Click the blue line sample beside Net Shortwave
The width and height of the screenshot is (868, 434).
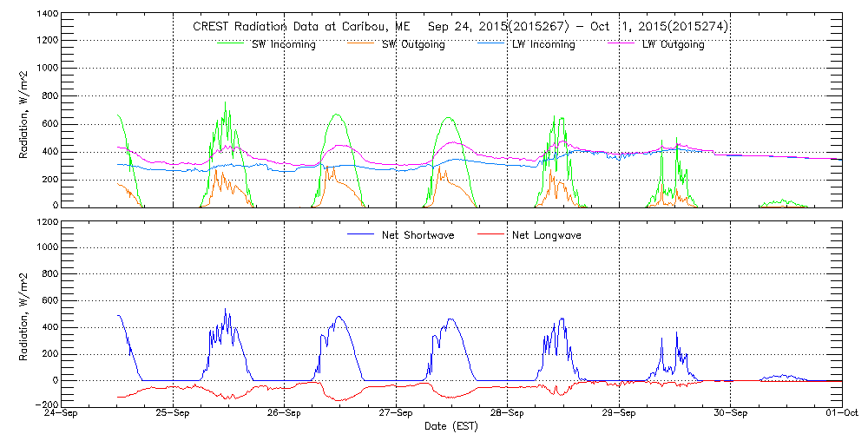pos(358,234)
